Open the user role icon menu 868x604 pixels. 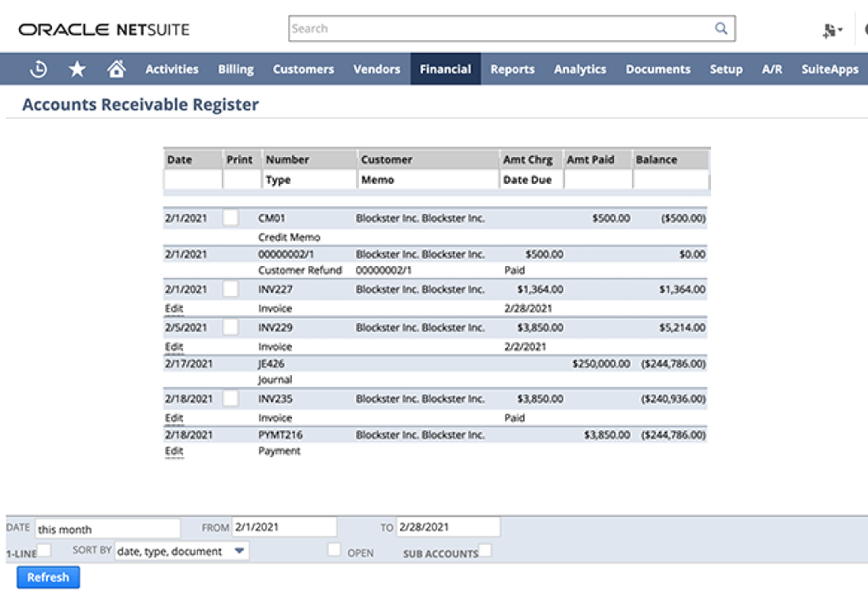tap(832, 30)
